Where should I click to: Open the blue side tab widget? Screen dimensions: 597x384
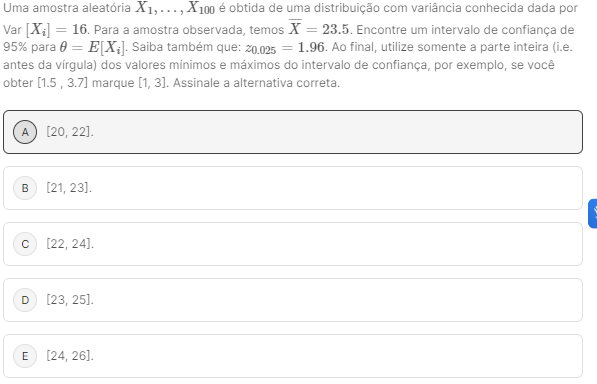[593, 214]
